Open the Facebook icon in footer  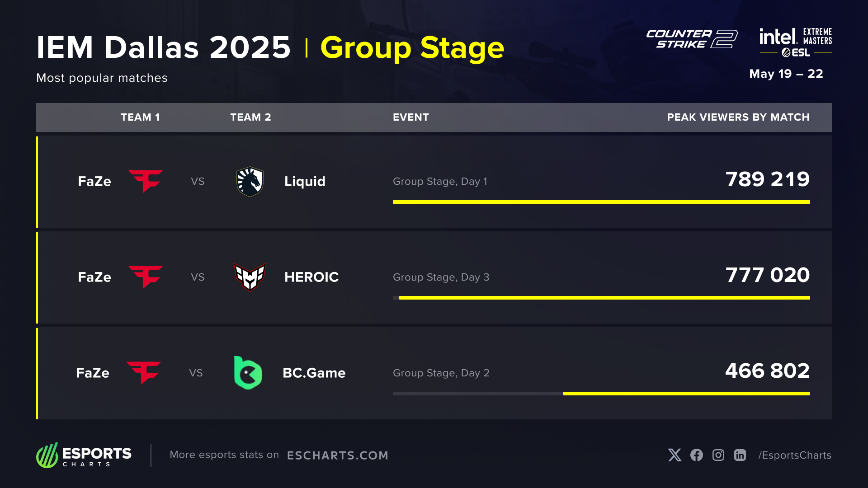tap(697, 455)
